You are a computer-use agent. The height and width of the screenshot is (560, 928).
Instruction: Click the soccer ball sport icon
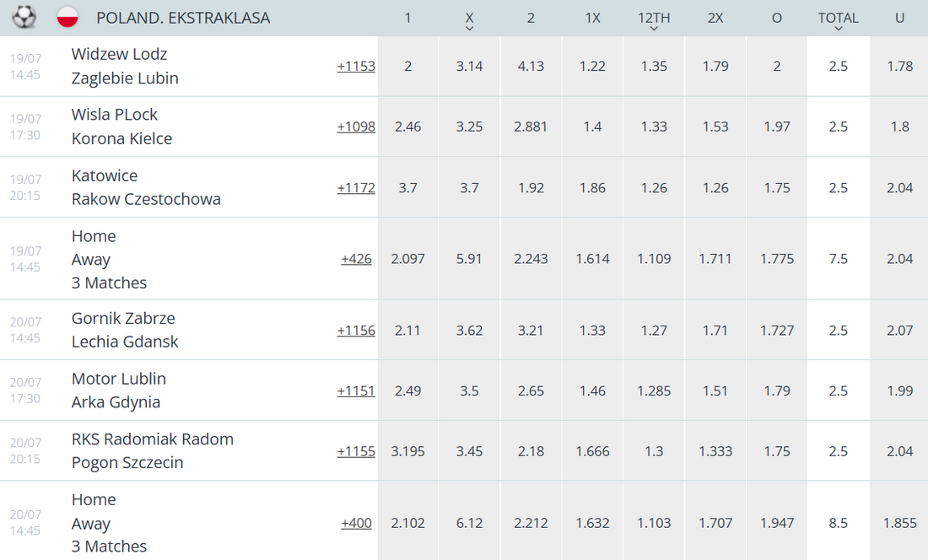(24, 17)
